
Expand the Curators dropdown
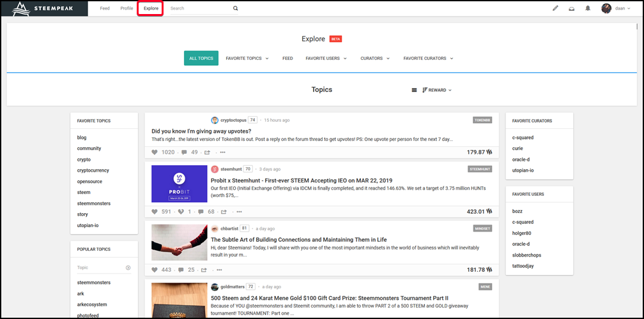(x=375, y=58)
